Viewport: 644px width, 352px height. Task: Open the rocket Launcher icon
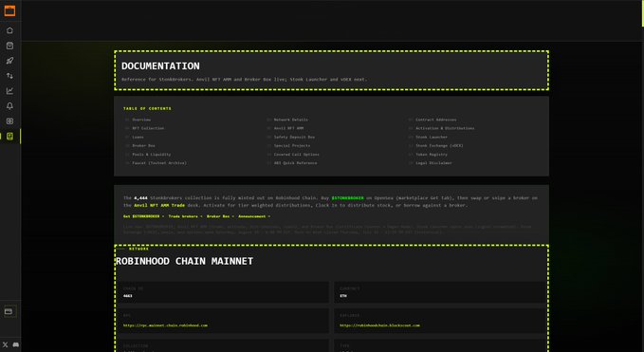[x=9, y=61]
